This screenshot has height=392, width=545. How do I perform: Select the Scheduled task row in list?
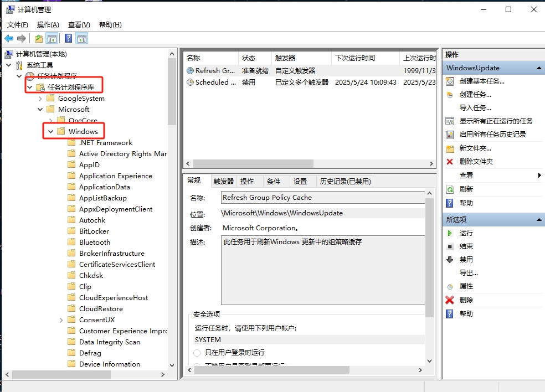(212, 82)
